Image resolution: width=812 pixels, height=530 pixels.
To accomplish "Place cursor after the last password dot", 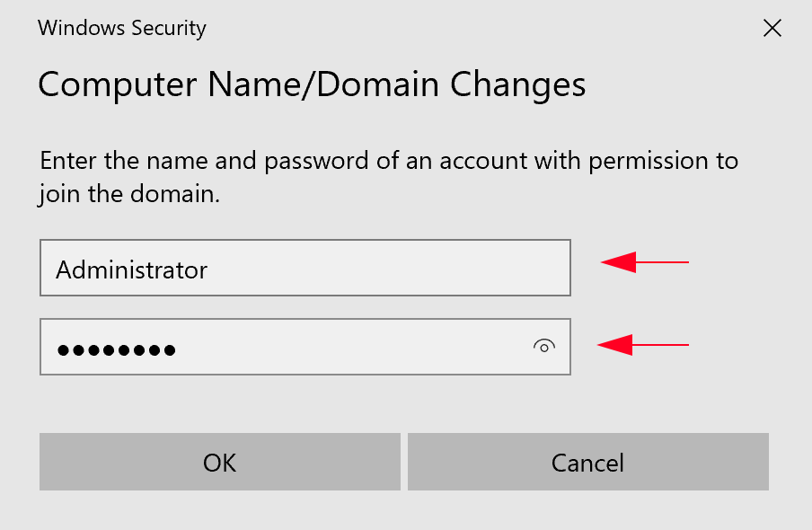I will pyautogui.click(x=178, y=349).
